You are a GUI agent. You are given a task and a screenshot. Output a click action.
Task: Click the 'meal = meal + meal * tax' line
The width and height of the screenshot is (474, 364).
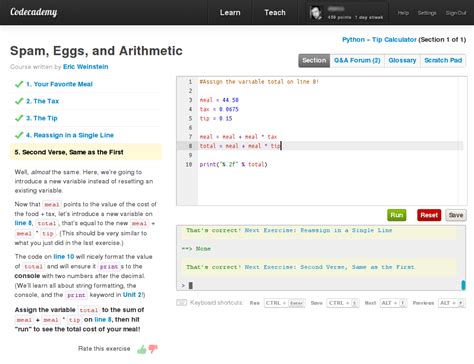(238, 137)
